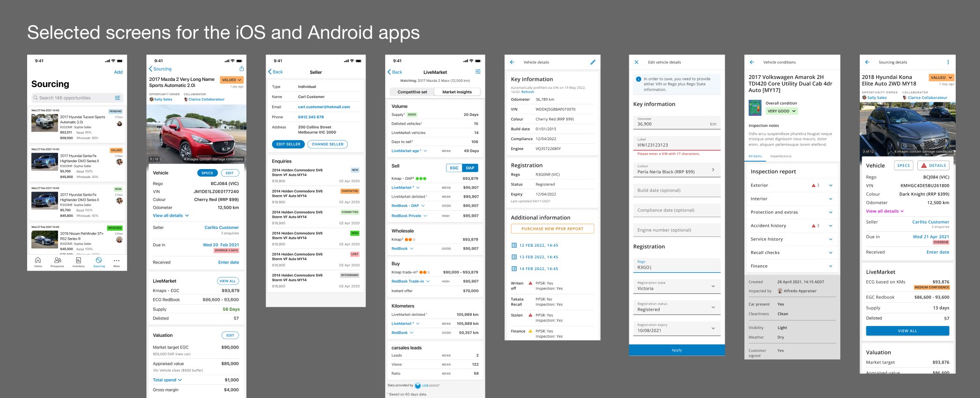This screenshot has height=398, width=980.
Task: Open the VALUED dropdown on Hyundai Kona
Action: tap(941, 78)
